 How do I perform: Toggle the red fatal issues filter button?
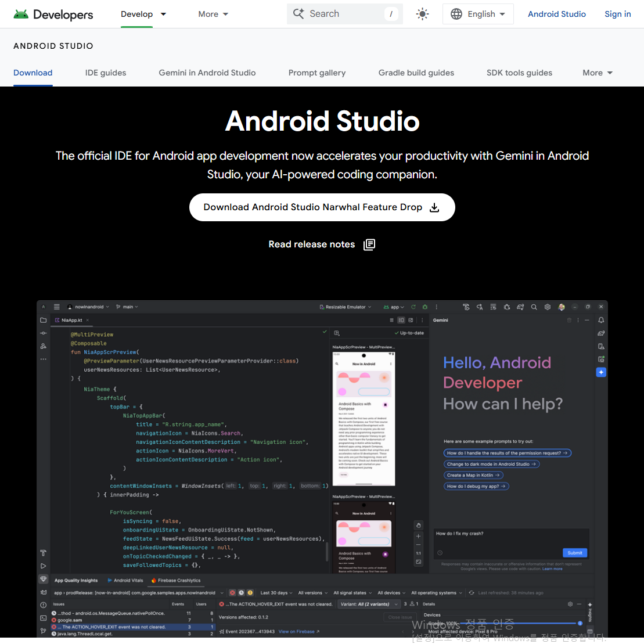click(x=232, y=593)
